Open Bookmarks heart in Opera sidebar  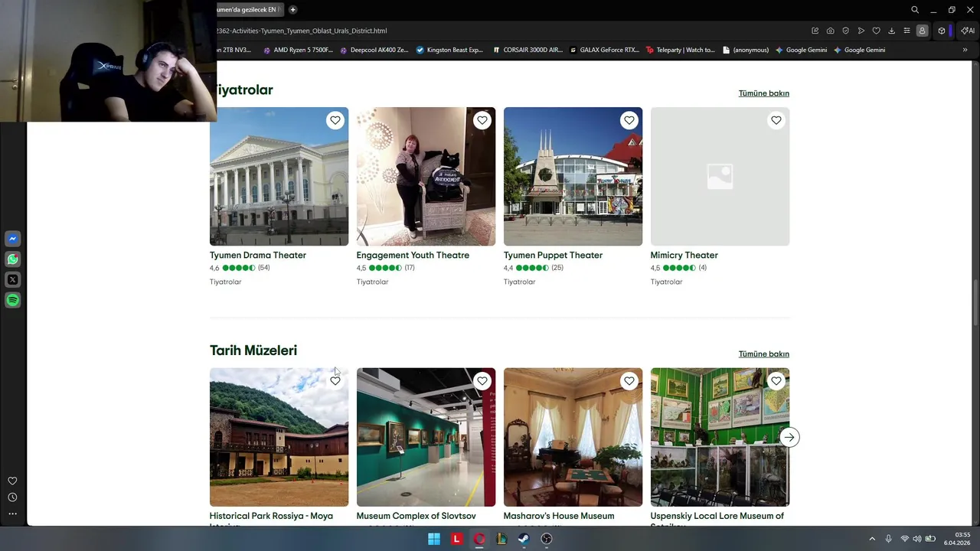click(12, 481)
